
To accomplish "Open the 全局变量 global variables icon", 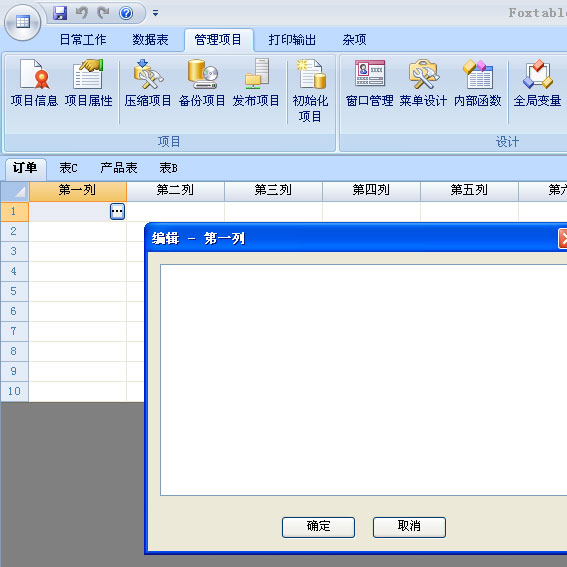I will (537, 83).
